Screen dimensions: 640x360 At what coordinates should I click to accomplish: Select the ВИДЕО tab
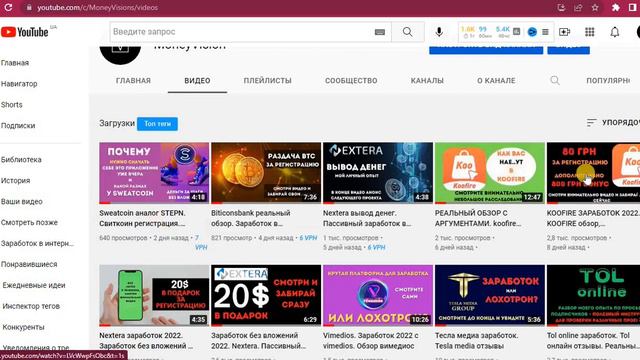pos(197,80)
